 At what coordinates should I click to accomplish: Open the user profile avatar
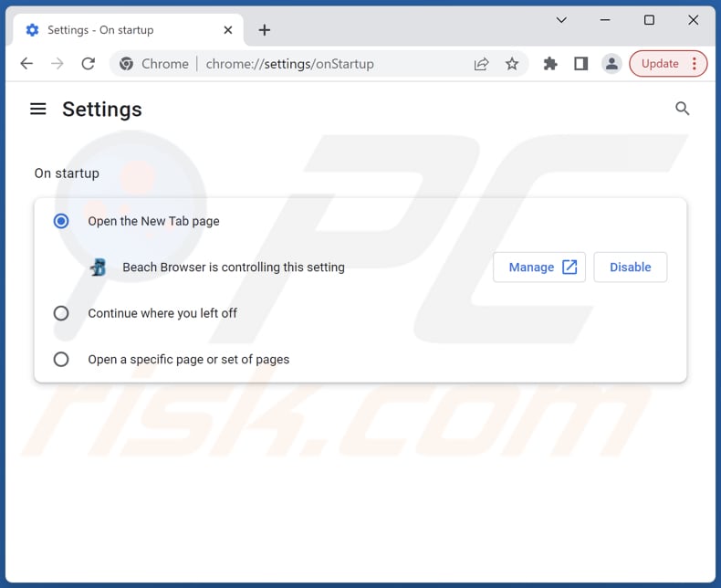[x=611, y=64]
